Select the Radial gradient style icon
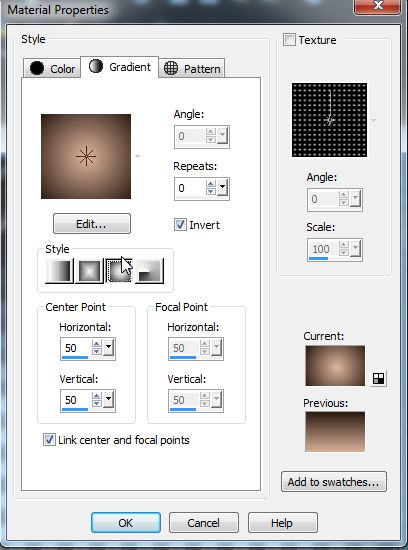Image resolution: width=408 pixels, height=550 pixels. [x=149, y=271]
